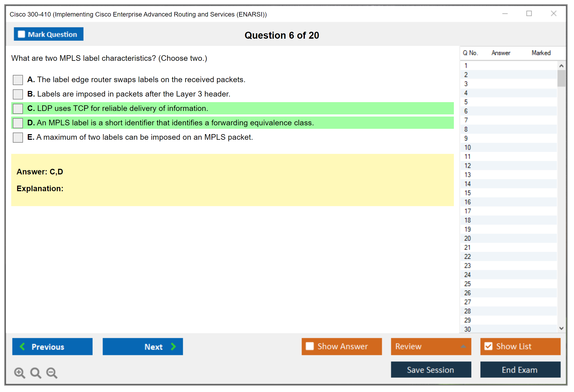Click the zoom in magnifier icon
This screenshot has width=574, height=392.
(19, 373)
